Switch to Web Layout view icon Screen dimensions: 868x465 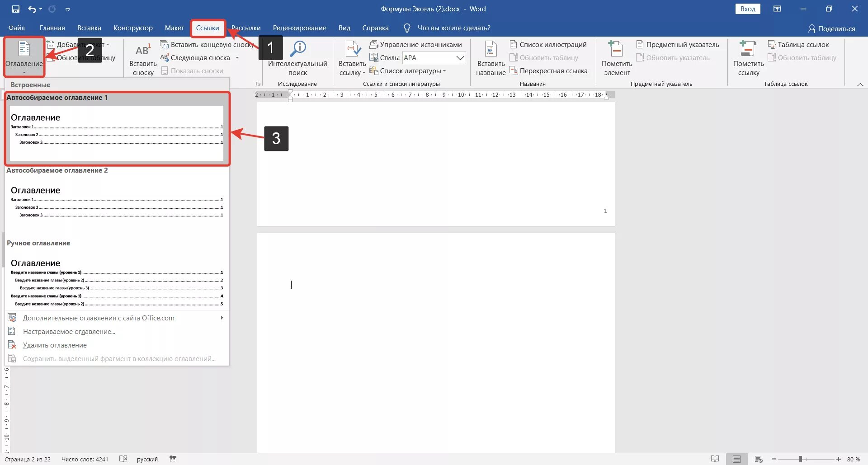(759, 459)
